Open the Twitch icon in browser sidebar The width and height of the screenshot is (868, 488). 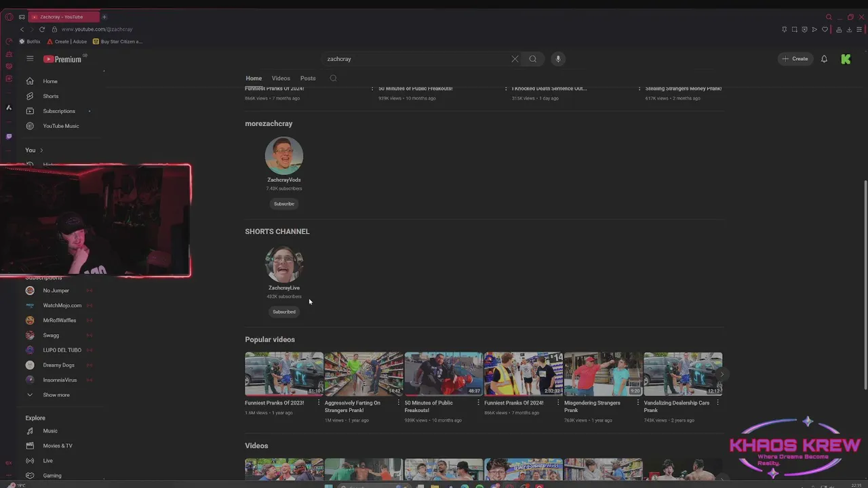click(9, 136)
